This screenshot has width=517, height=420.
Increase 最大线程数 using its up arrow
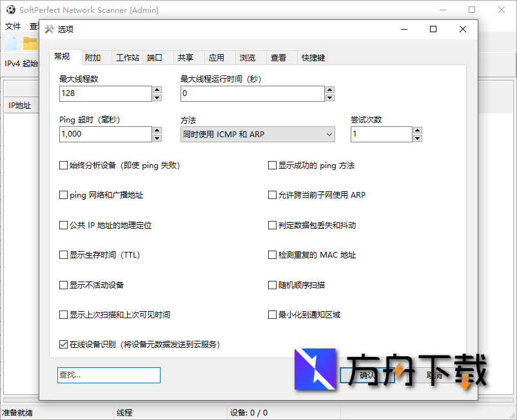[x=156, y=90]
